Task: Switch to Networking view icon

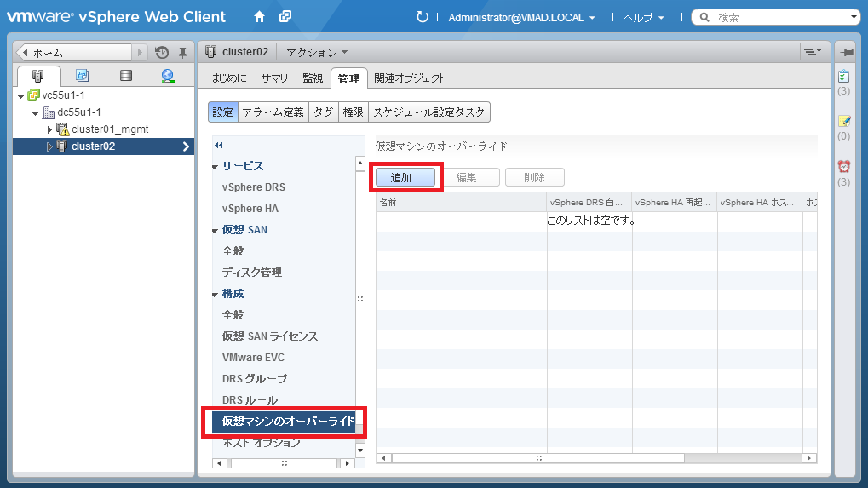Action: [168, 76]
